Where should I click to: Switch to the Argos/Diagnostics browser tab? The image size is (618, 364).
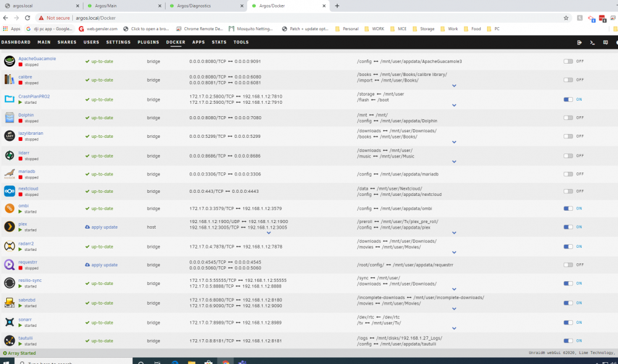coord(205,6)
